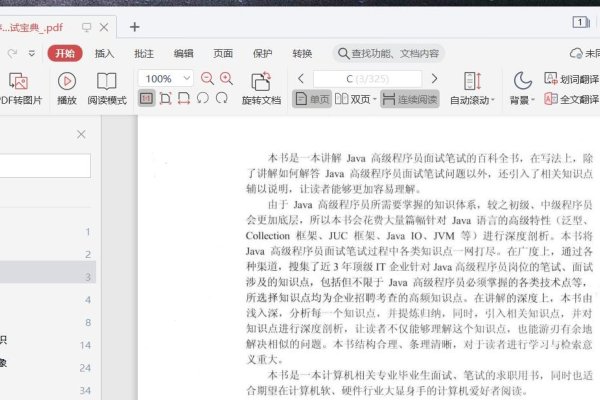The width and height of the screenshot is (600, 400).
Task: Click the monitor icon on the PDF tab
Action: [86, 27]
